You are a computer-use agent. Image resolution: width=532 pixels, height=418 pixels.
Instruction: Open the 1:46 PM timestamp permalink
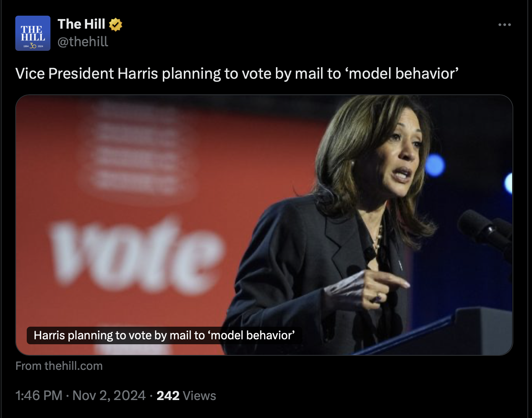39,395
